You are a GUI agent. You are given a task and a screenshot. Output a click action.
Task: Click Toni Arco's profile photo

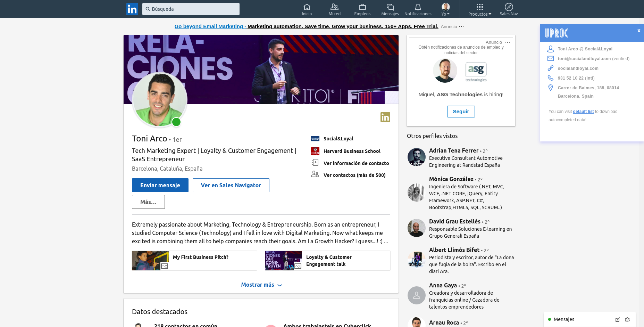[x=160, y=100]
